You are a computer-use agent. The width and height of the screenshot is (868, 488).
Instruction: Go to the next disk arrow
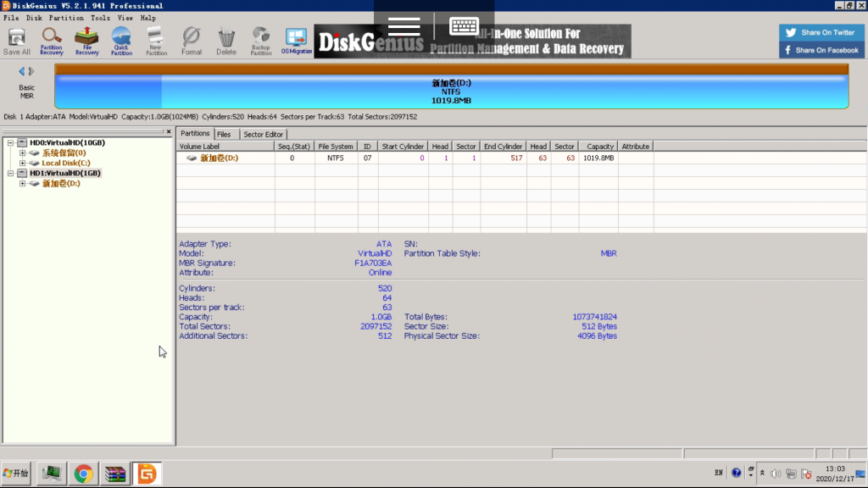(x=31, y=71)
